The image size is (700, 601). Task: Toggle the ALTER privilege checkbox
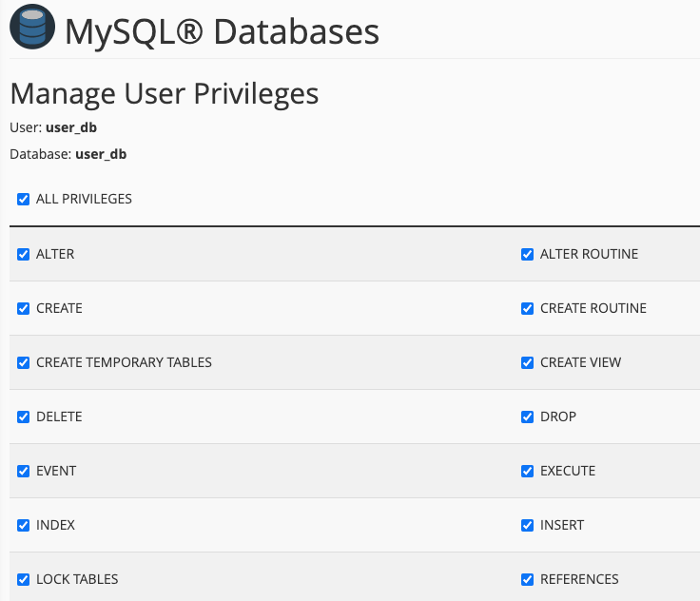[x=23, y=254]
